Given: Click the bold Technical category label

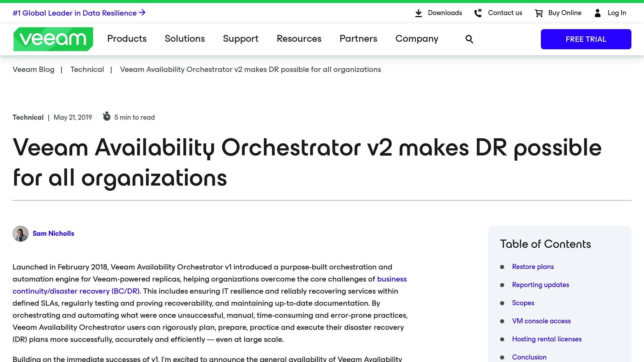Looking at the screenshot, I should (28, 118).
